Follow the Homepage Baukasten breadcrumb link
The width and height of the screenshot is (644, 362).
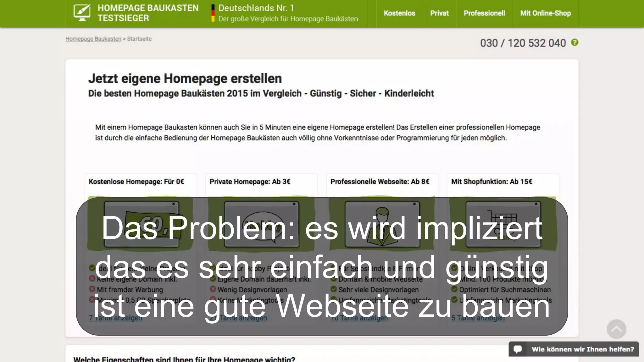(x=93, y=39)
